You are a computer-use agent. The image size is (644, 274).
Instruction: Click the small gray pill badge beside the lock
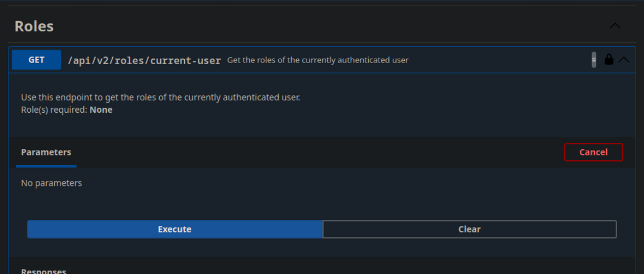[x=594, y=60]
